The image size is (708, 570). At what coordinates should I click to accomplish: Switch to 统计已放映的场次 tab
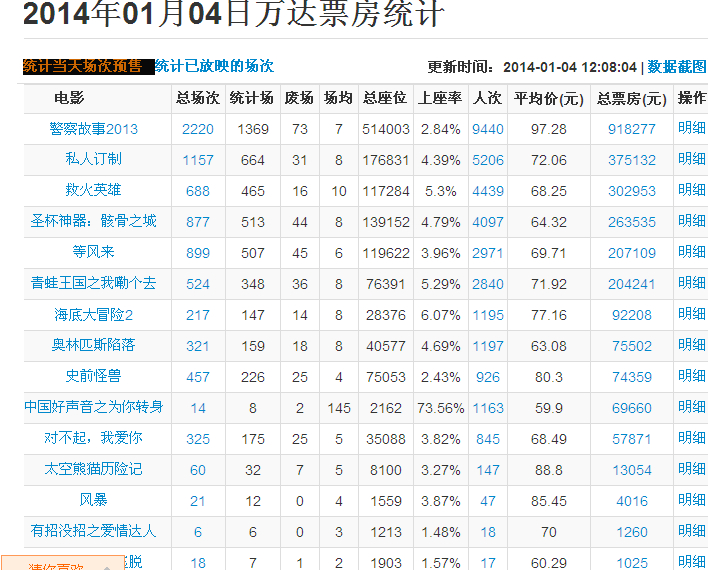[x=214, y=66]
